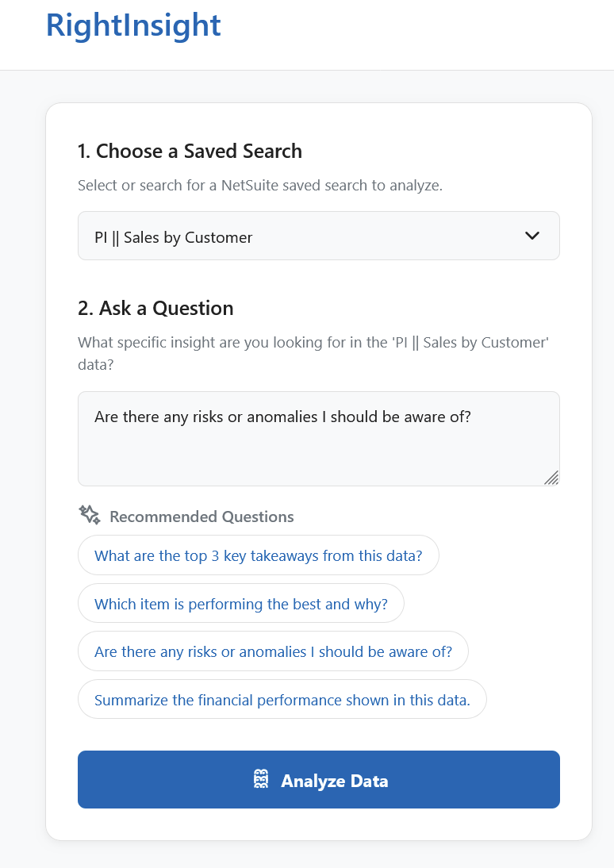This screenshot has height=868, width=614.
Task: Click the sparkle icon beside Recommended Questions
Action: click(x=90, y=516)
